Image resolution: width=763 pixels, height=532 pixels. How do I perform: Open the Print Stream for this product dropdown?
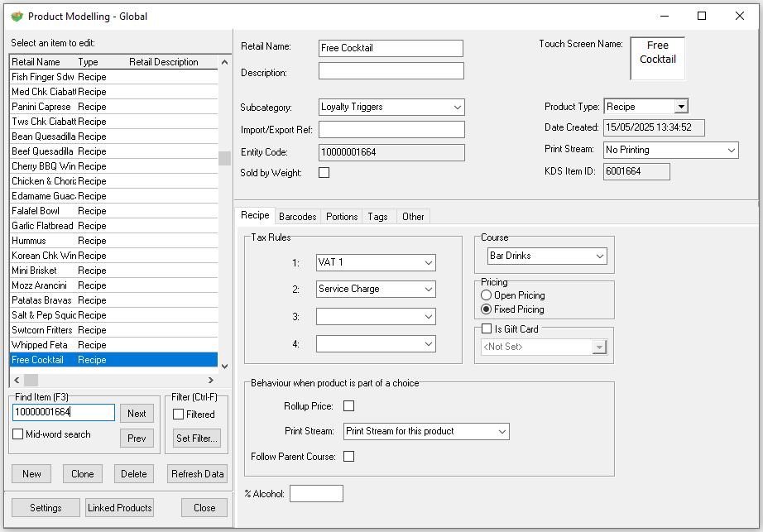click(426, 431)
